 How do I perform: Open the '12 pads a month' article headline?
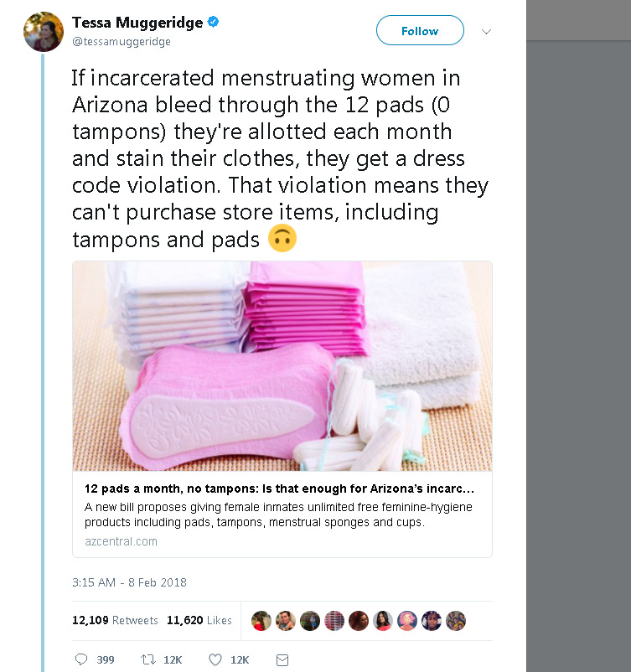point(279,488)
